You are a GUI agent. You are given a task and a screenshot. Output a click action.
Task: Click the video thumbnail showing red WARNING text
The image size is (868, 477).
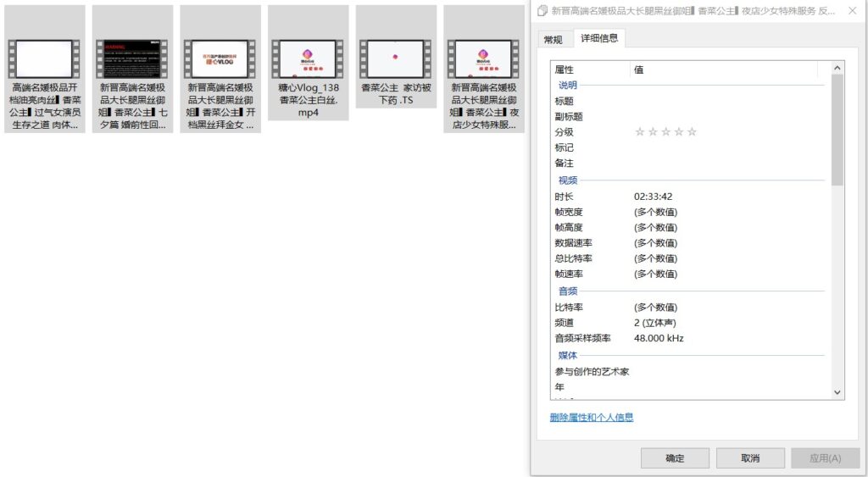point(132,59)
